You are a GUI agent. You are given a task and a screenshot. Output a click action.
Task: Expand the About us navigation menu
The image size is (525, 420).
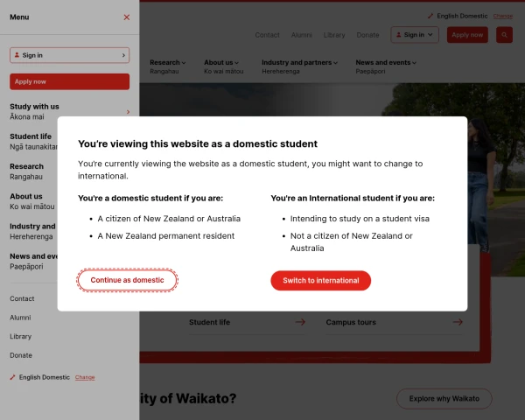pos(221,63)
